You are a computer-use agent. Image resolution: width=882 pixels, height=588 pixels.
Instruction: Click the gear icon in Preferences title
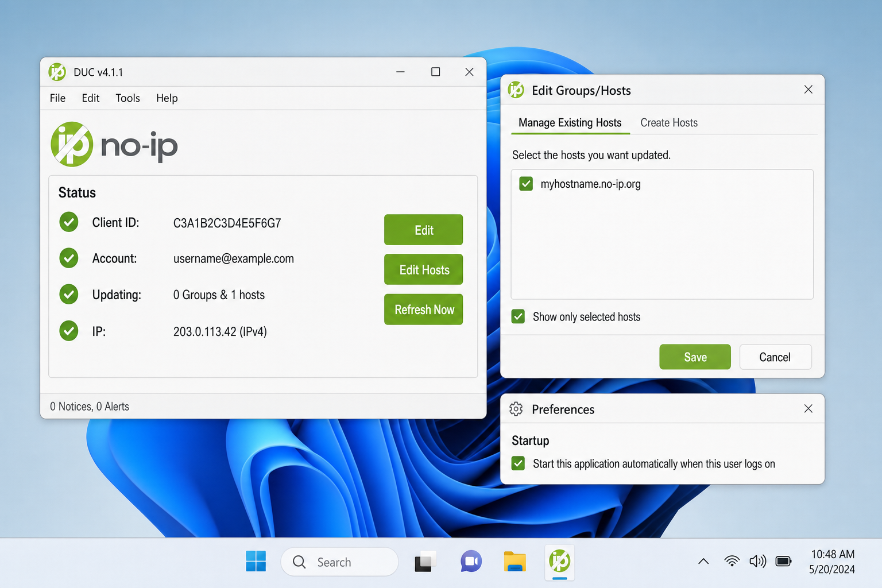coord(516,409)
